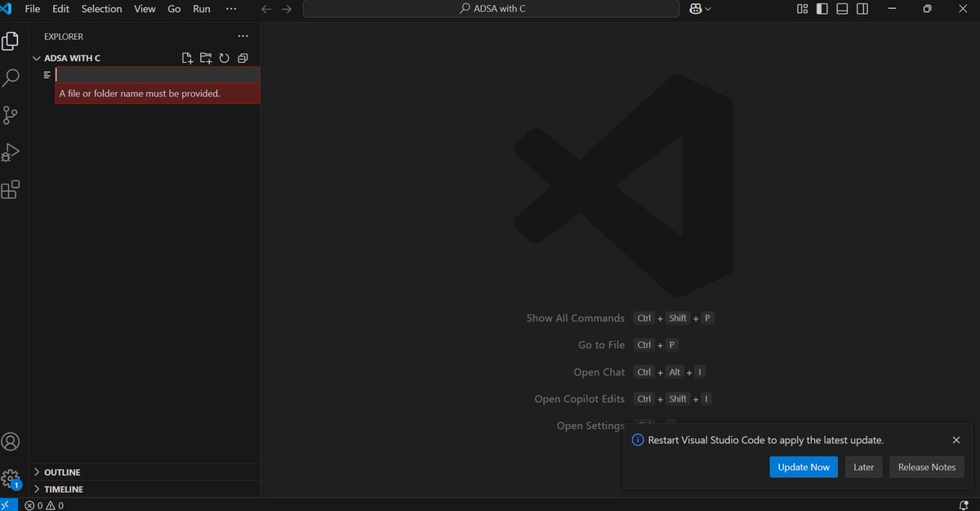Open the Explorer view in activity bar
Viewport: 980px width, 511px height.
pos(11,41)
